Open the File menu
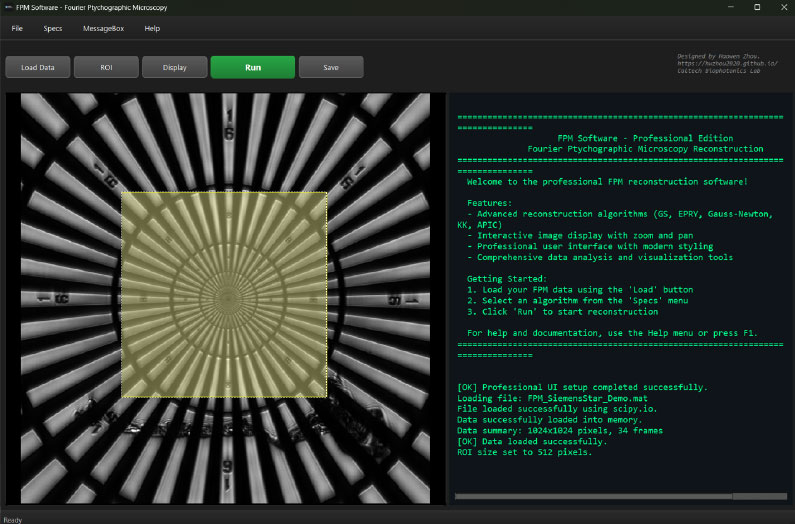 click(17, 28)
